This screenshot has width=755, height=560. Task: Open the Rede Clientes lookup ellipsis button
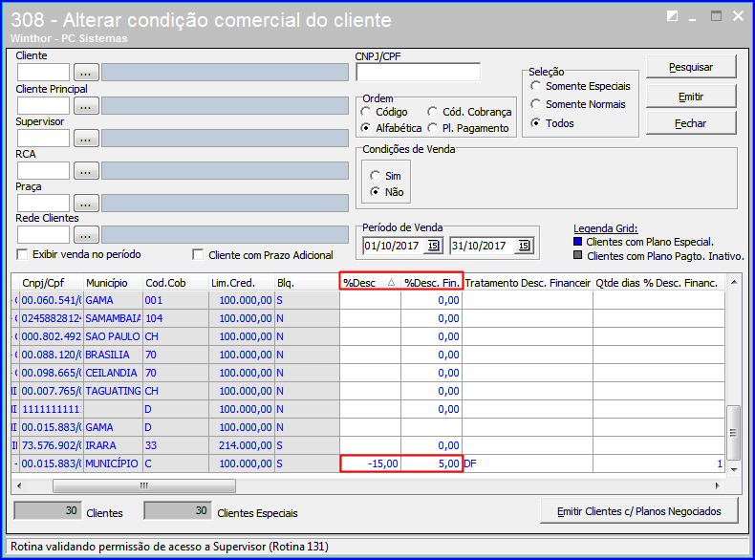coord(86,235)
